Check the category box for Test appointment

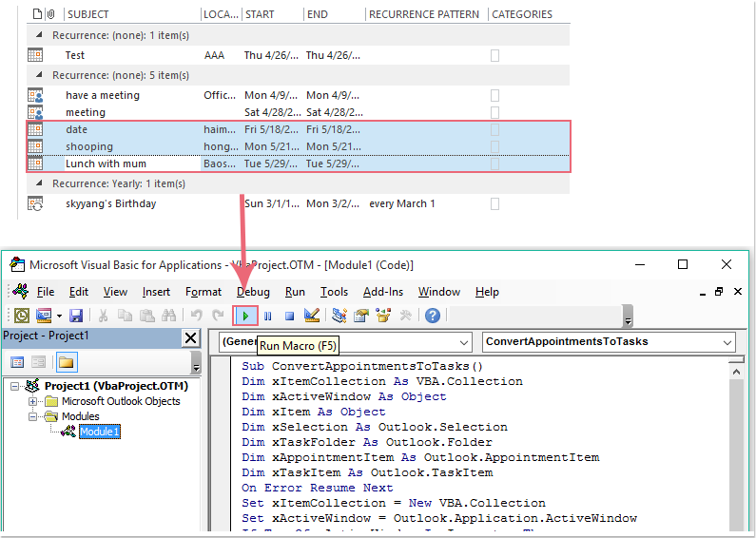point(494,56)
